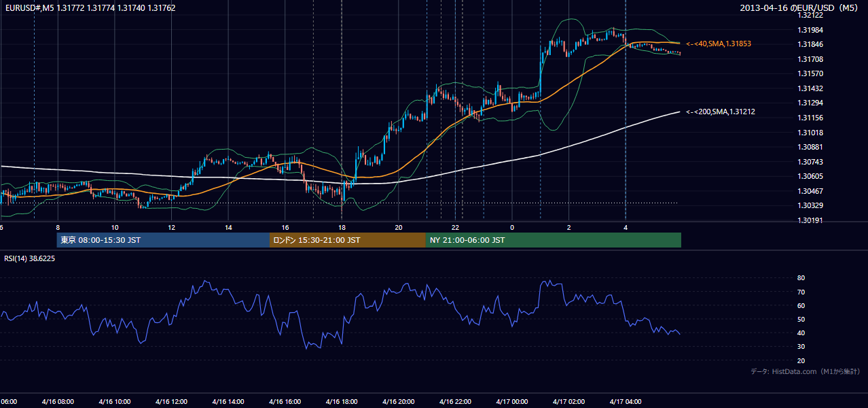Click price axis value 1.30467
This screenshot has width=868, height=408.
[x=810, y=191]
